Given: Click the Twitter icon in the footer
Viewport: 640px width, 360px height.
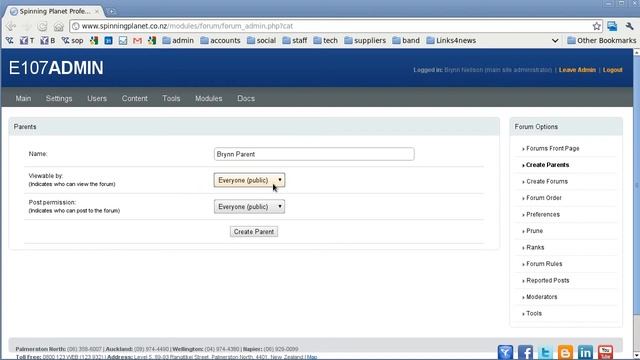Looking at the screenshot, I should (545, 352).
